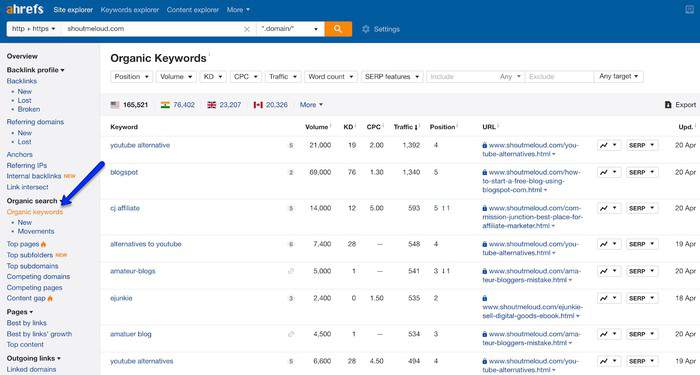Open Backlinks in sidebar
This screenshot has width=700, height=375.
pyautogui.click(x=22, y=81)
